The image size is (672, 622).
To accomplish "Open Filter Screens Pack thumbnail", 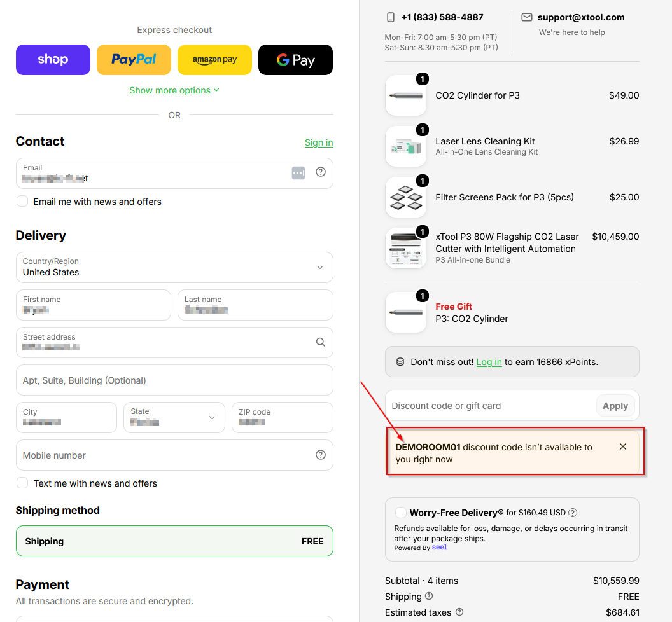I will point(406,197).
